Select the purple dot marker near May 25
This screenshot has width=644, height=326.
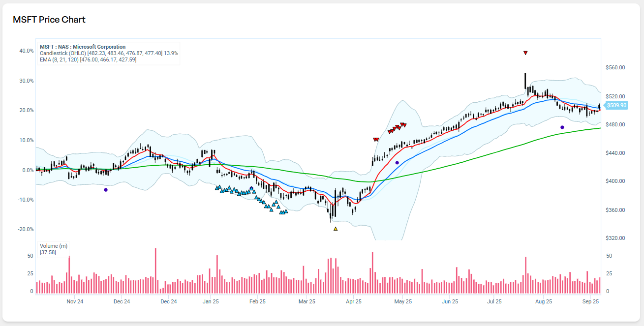pyautogui.click(x=397, y=163)
